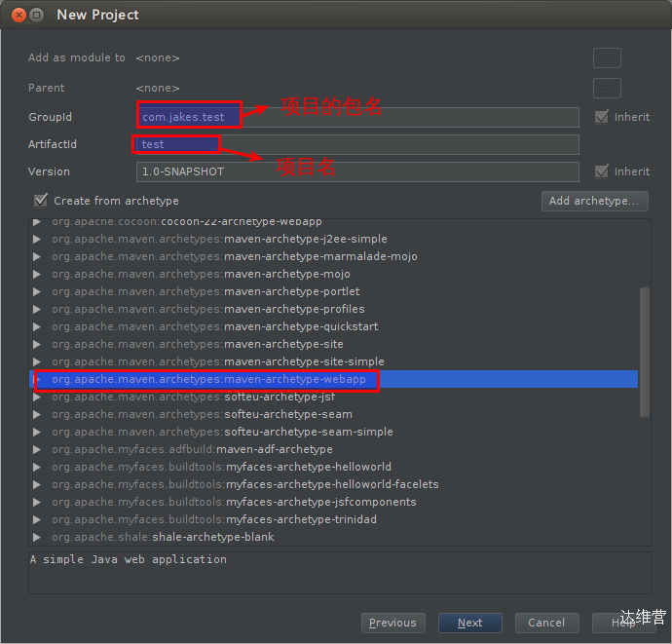Click the Next button
The image size is (672, 644).
[469, 623]
